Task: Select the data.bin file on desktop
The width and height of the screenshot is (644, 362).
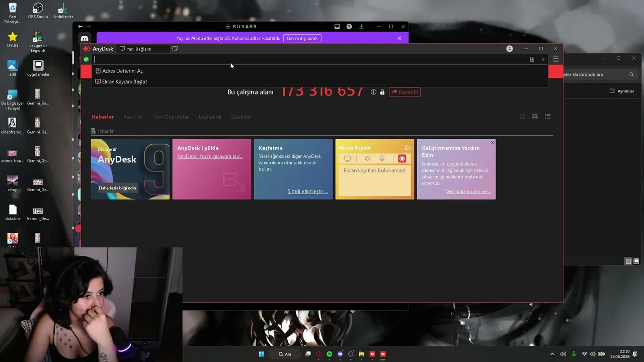Action: pos(13,213)
